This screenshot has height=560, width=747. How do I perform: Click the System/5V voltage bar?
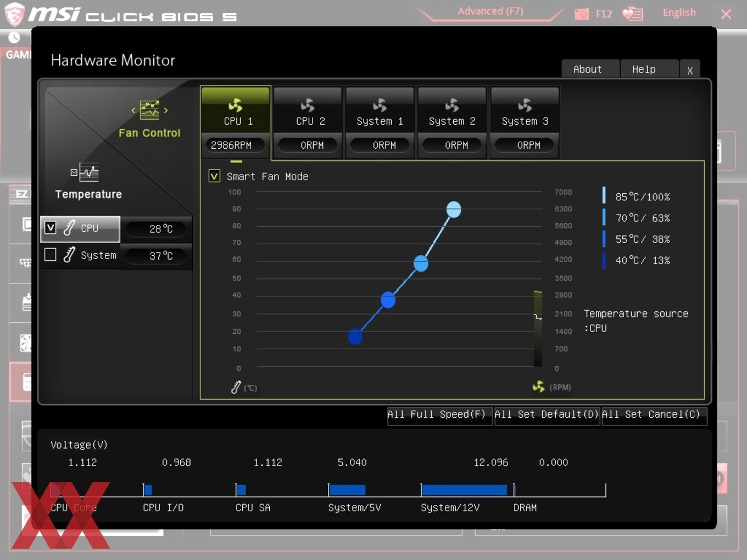[347, 490]
